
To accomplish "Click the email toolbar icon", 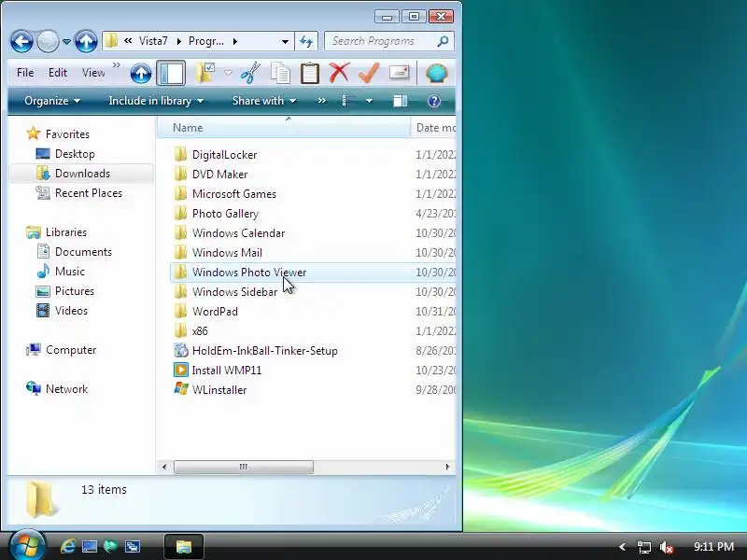I will 400,73.
